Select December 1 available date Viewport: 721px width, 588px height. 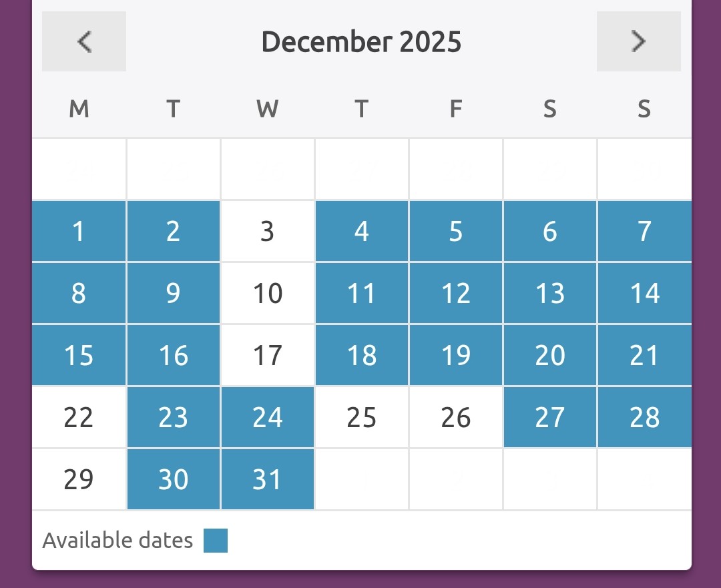point(79,231)
